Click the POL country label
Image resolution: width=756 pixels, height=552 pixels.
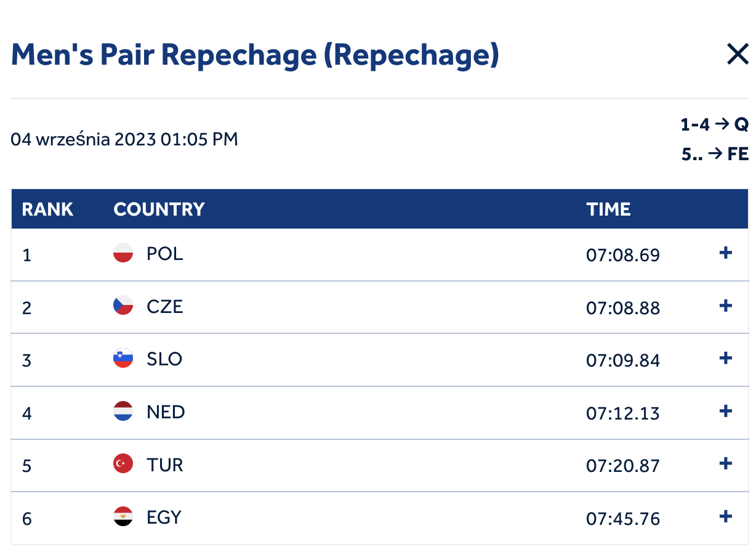165,254
